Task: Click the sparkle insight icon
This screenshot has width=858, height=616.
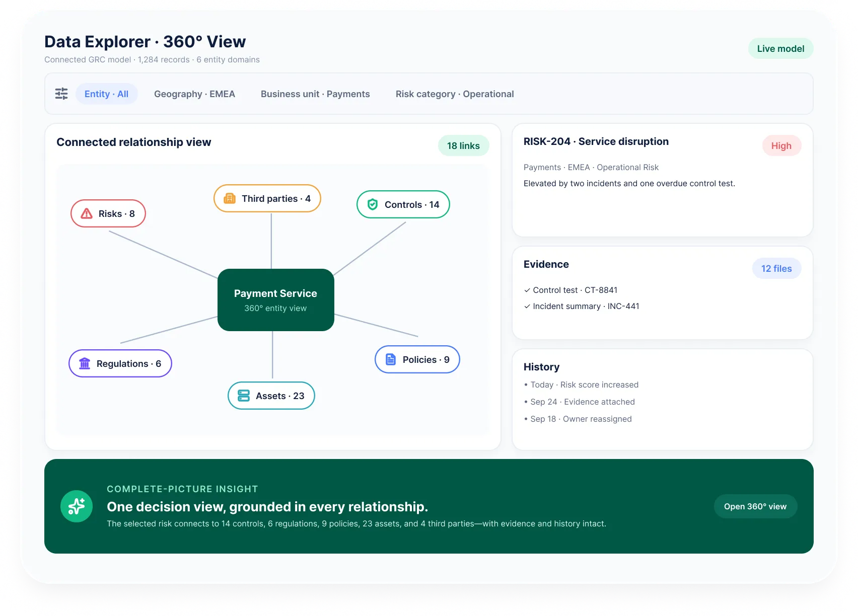Action: pyautogui.click(x=77, y=506)
